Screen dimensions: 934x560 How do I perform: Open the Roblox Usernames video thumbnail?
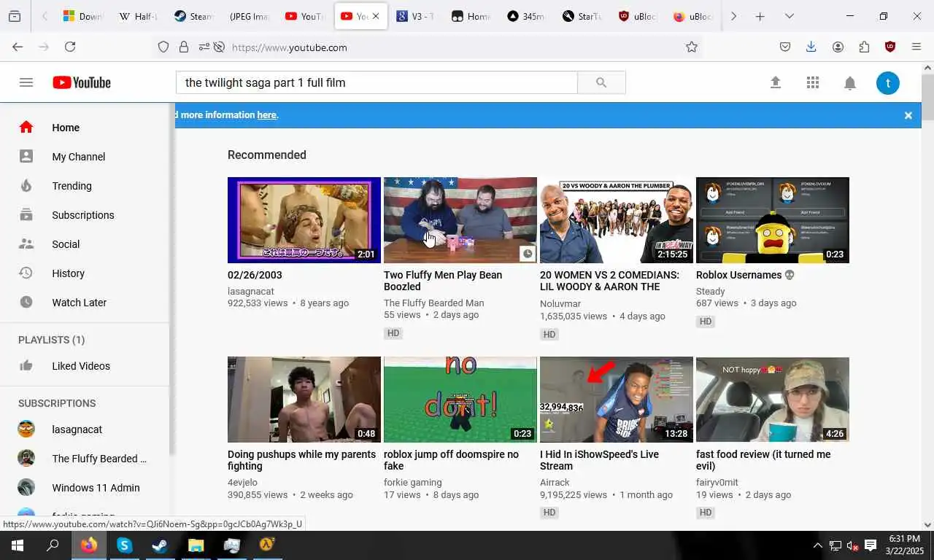coord(773,220)
